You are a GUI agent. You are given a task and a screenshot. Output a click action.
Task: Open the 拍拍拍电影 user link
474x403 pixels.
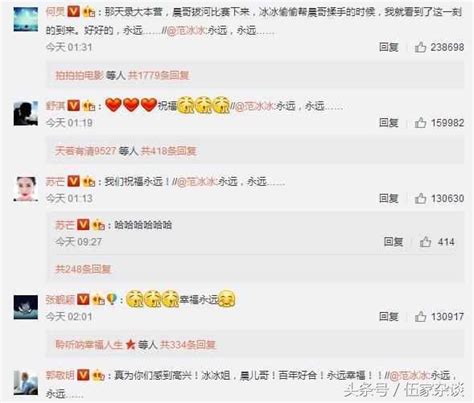pyautogui.click(x=80, y=75)
